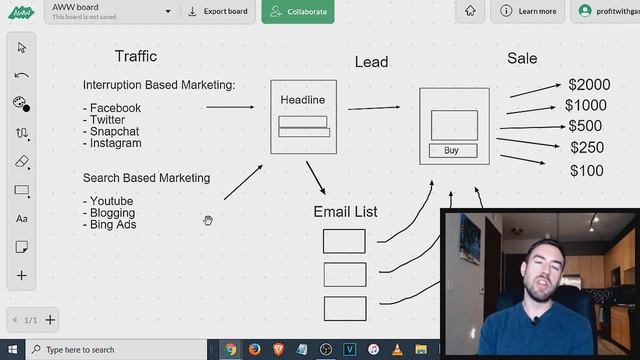The height and width of the screenshot is (360, 640).
Task: Select the Interruption Based Marketing text
Action: tap(159, 85)
